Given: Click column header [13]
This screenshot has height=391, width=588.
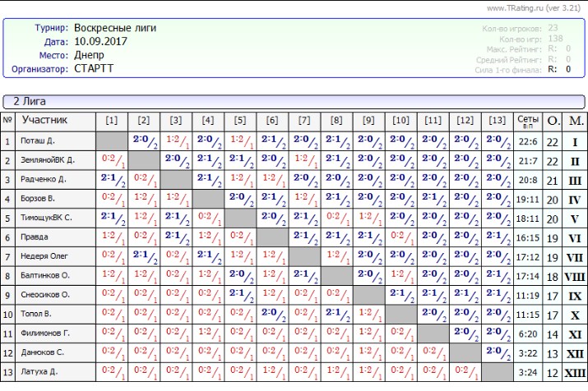Looking at the screenshot, I should click(498, 122).
